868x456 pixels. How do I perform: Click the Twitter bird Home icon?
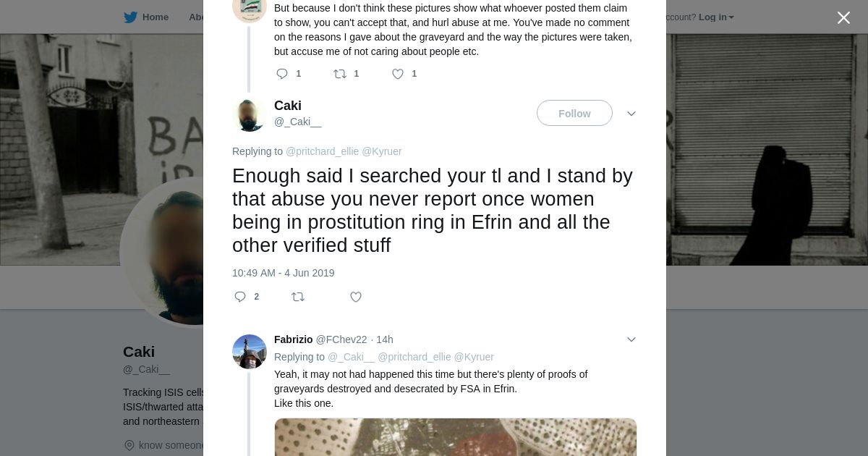[130, 17]
